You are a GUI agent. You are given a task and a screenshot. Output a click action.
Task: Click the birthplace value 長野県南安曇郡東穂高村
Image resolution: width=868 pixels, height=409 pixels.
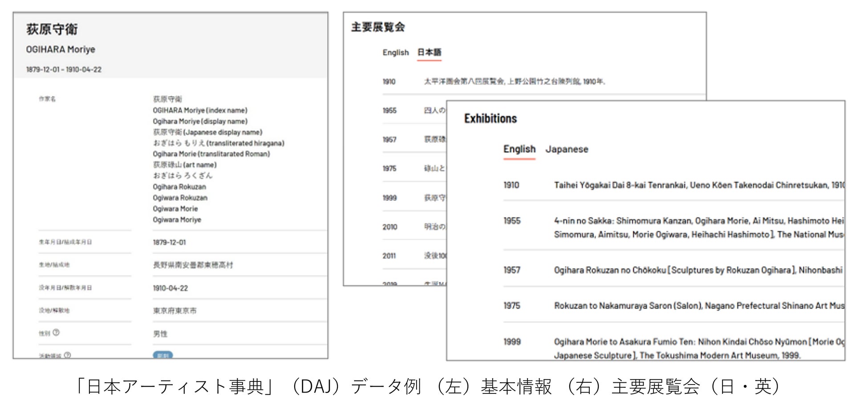[x=193, y=265]
